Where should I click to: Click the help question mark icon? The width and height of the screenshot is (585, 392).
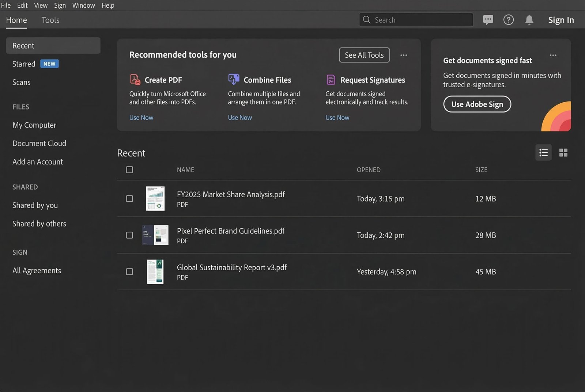(x=509, y=20)
